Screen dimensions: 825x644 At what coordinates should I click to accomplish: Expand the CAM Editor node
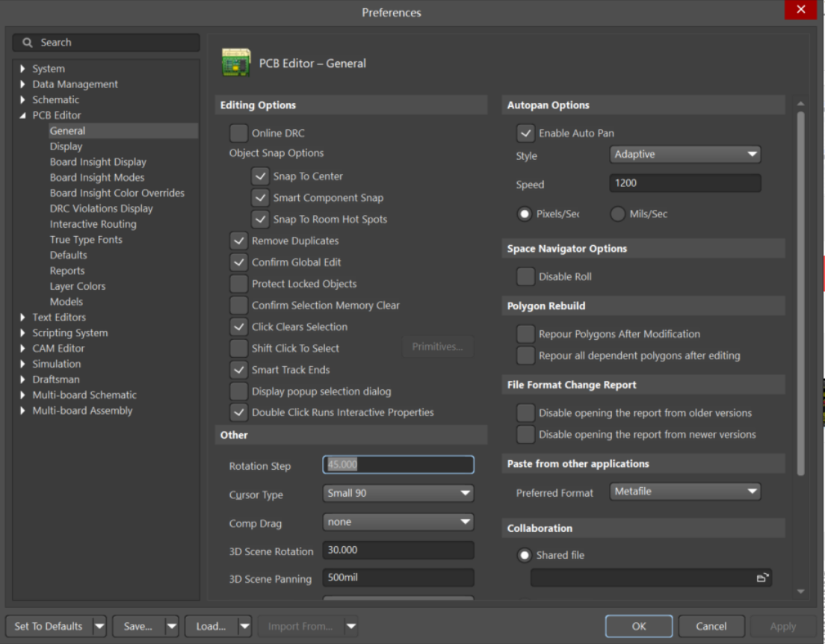click(22, 348)
